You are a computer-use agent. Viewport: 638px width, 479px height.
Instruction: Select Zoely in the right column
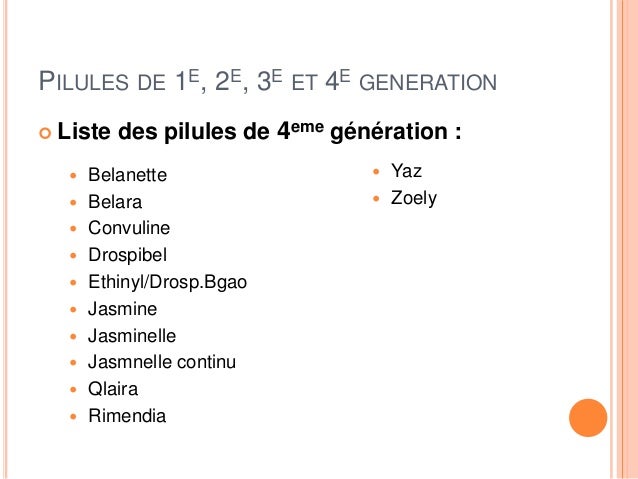[x=413, y=198]
